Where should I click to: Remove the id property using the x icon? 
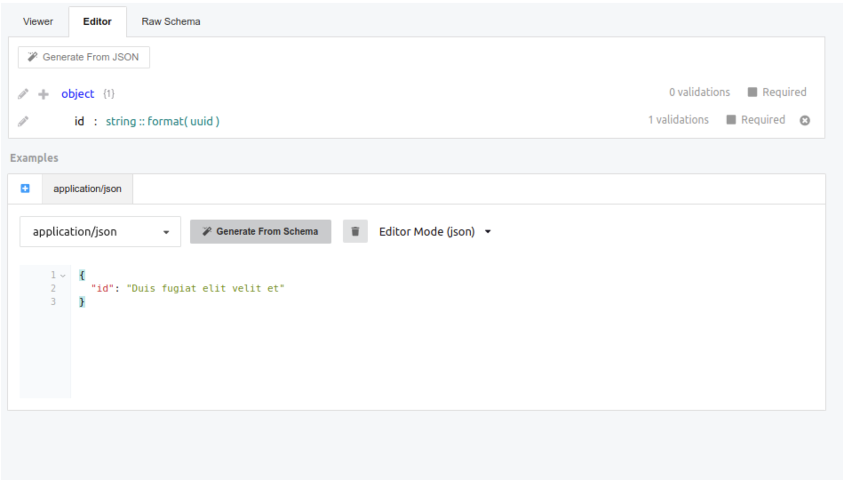[806, 120]
